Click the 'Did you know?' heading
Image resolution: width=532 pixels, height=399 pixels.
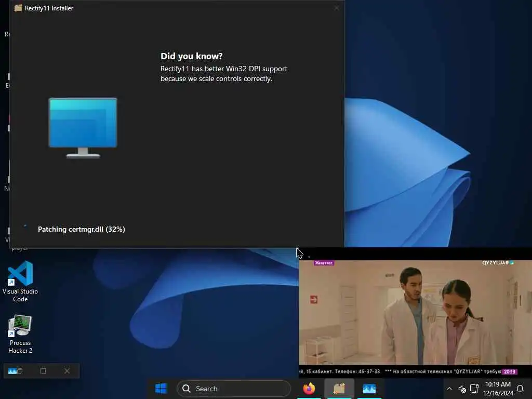click(191, 56)
